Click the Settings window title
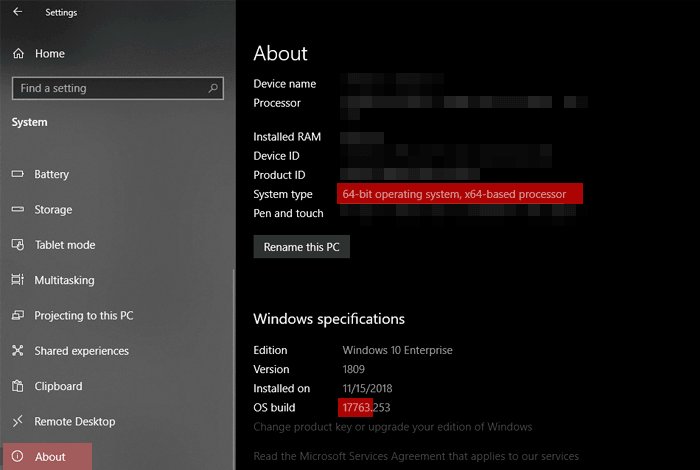700x470 pixels. click(x=61, y=12)
